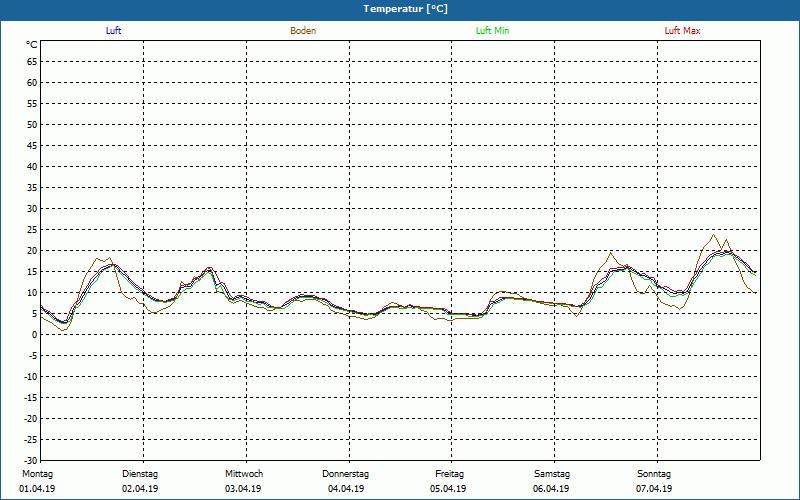Viewport: 800px width, 500px height.
Task: Click the Dienstag day label
Action: (x=140, y=474)
